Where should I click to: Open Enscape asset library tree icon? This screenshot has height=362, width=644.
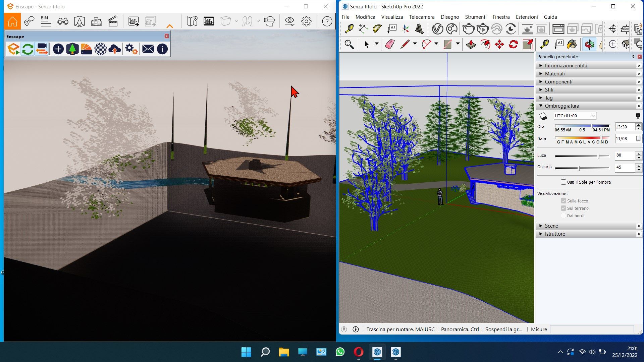(x=72, y=49)
